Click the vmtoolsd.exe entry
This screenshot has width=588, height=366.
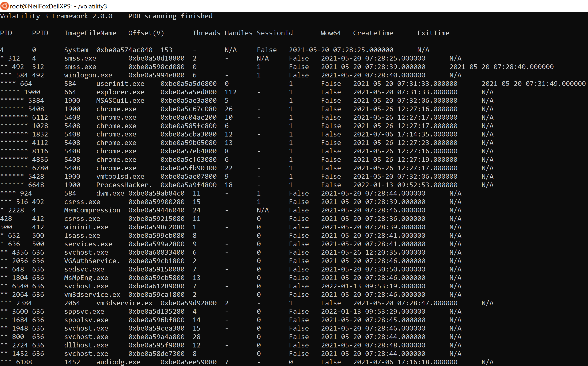(x=120, y=176)
